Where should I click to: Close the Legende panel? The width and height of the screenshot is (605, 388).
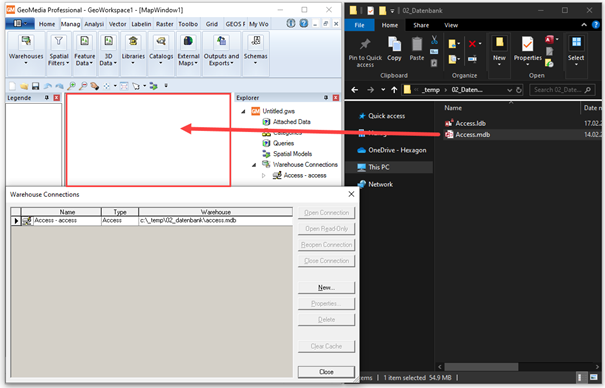[x=57, y=98]
